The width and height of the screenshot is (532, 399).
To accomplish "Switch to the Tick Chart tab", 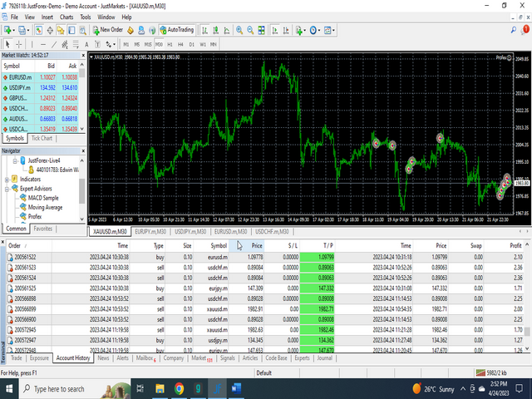I will point(42,138).
